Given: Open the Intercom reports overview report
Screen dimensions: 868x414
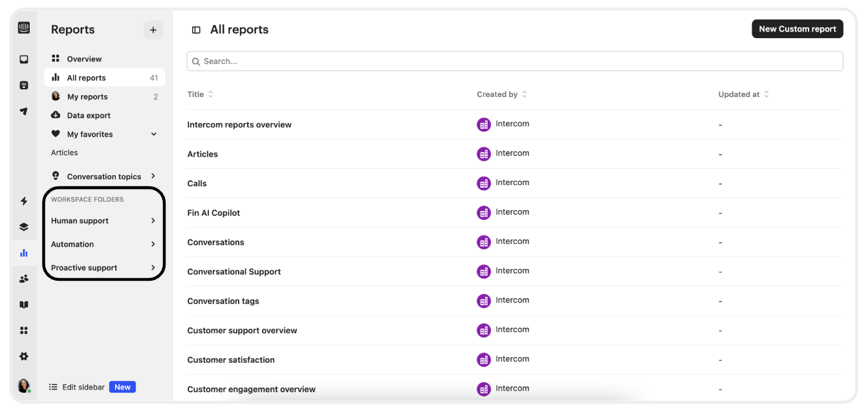Looking at the screenshot, I should coord(239,125).
